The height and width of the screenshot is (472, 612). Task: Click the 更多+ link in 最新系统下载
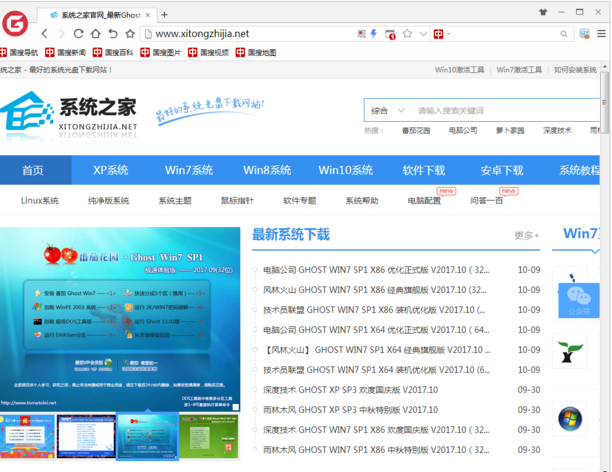pyautogui.click(x=527, y=235)
